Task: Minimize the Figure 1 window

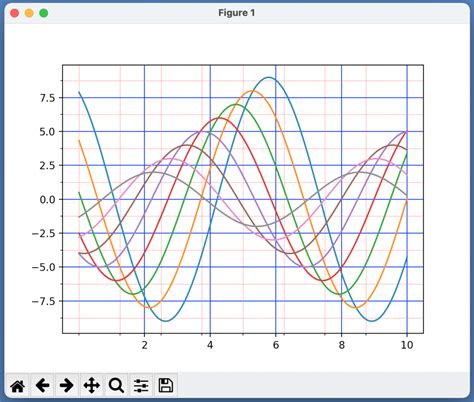Action: [x=29, y=13]
